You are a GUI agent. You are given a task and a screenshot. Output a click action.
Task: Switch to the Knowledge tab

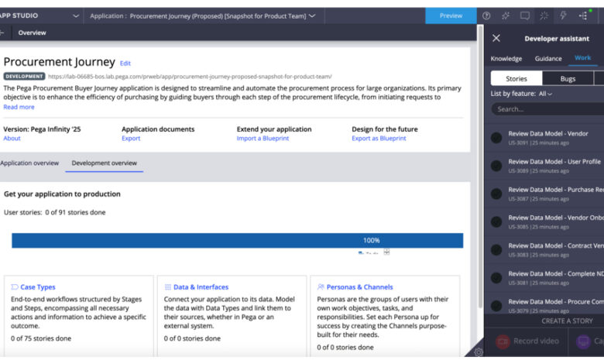coord(506,59)
